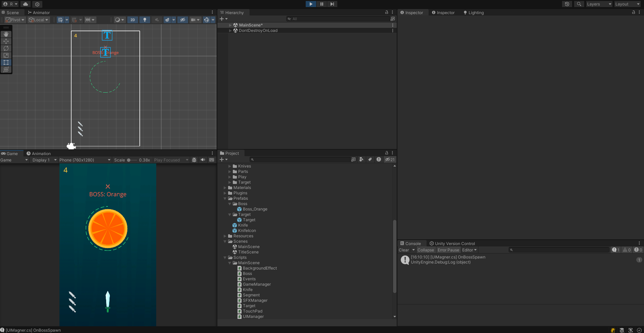Open the Phone (760x1280) resolution dropdown
The height and width of the screenshot is (333, 644).
pyautogui.click(x=85, y=160)
